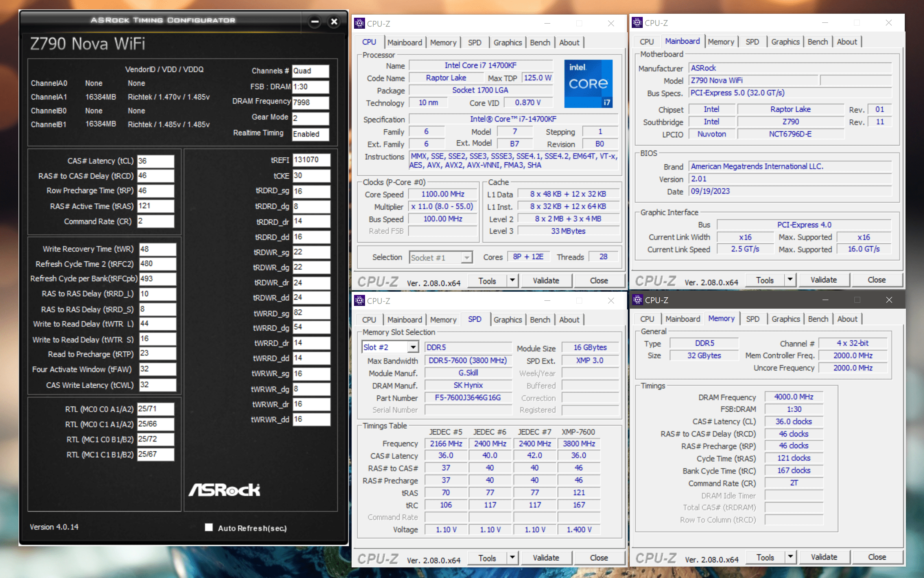This screenshot has height=578, width=924.
Task: Enable the Auto Refresh(sec) checkbox
Action: click(x=209, y=527)
